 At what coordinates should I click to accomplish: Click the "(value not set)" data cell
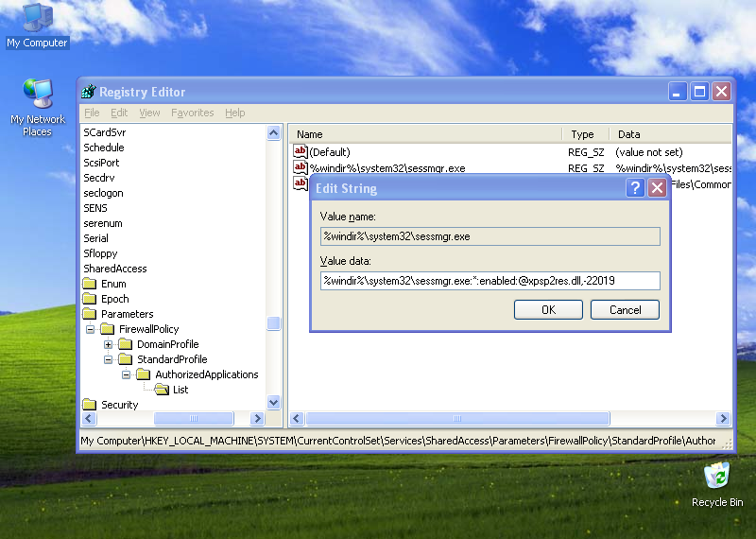point(649,152)
